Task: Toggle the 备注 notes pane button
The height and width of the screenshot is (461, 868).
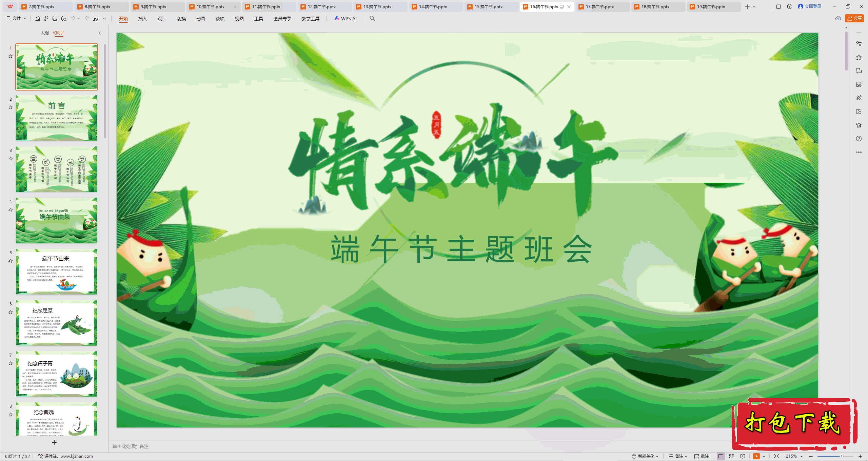Action: [x=678, y=456]
